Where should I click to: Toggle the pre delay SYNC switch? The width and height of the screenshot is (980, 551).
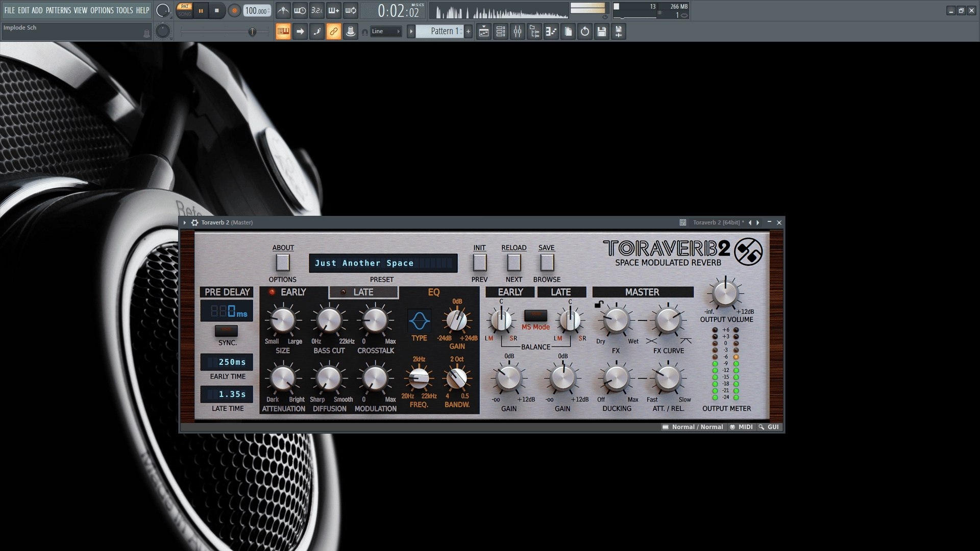click(x=226, y=331)
